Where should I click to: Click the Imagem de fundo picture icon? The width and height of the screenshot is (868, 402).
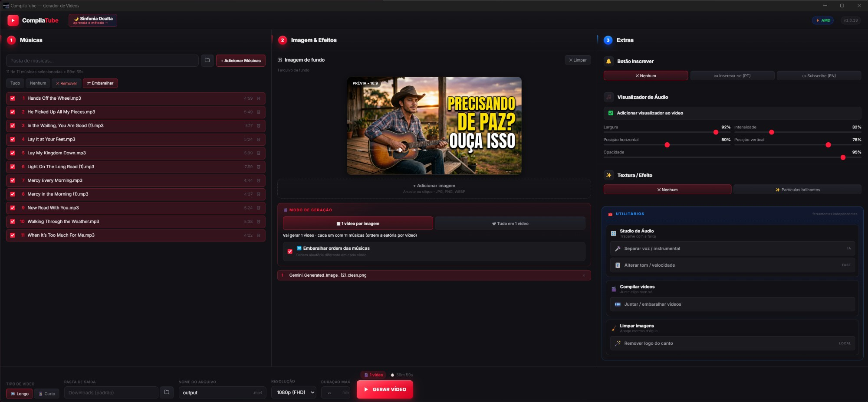pos(280,60)
